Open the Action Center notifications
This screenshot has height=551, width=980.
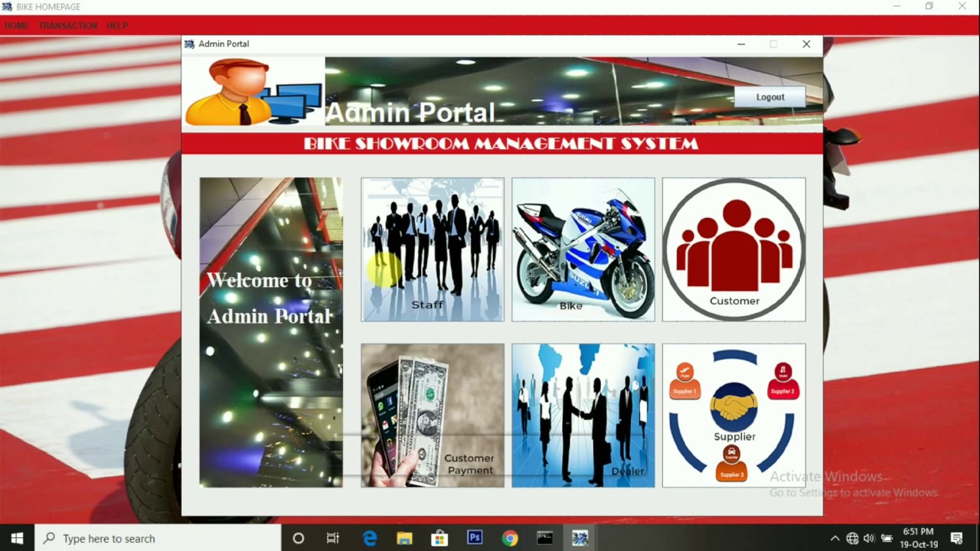(957, 538)
